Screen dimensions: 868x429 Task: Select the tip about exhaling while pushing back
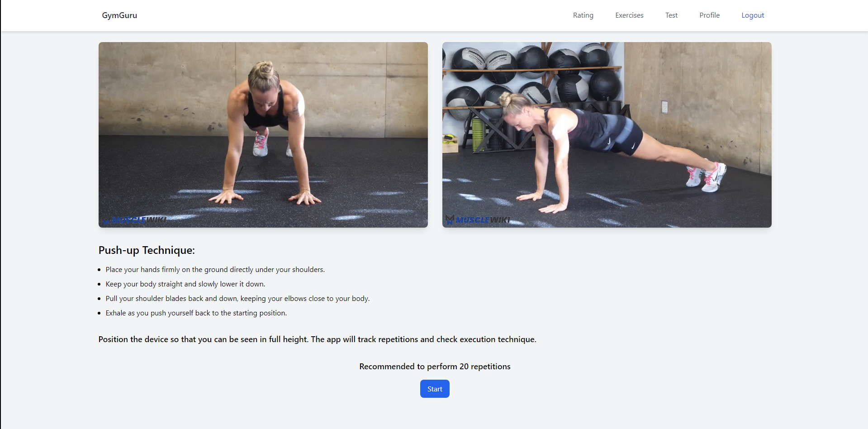click(x=196, y=313)
